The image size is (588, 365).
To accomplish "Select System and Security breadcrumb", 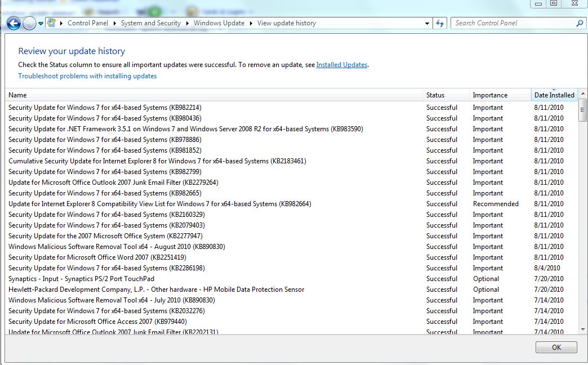I will (x=151, y=23).
